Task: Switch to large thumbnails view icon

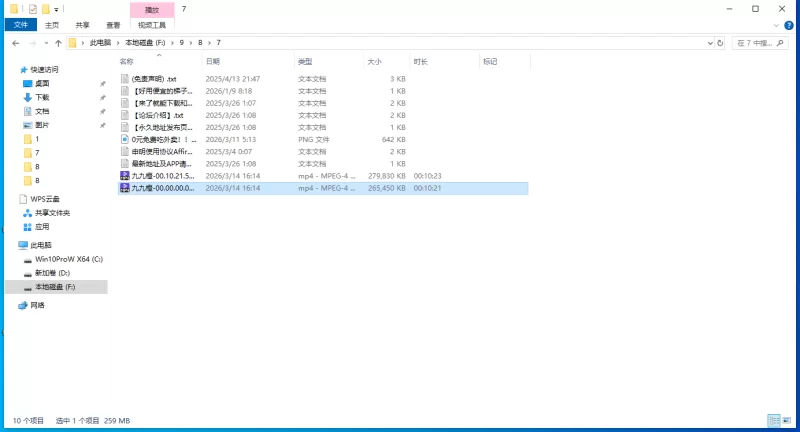Action: point(786,421)
